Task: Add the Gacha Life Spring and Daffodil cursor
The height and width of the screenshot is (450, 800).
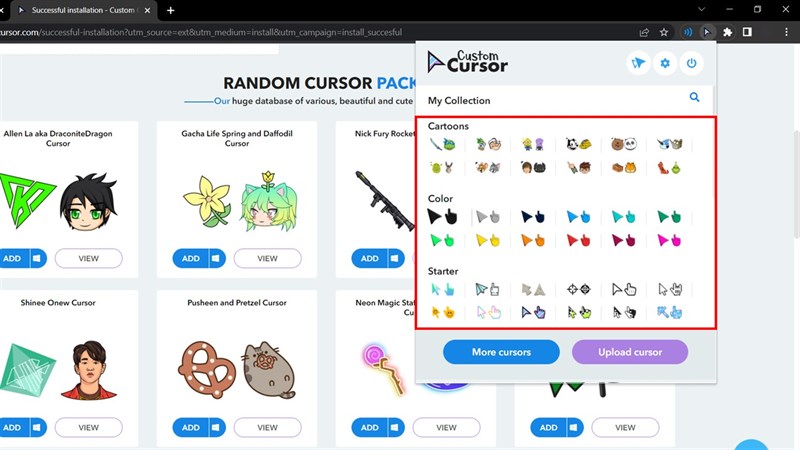Action: [191, 258]
